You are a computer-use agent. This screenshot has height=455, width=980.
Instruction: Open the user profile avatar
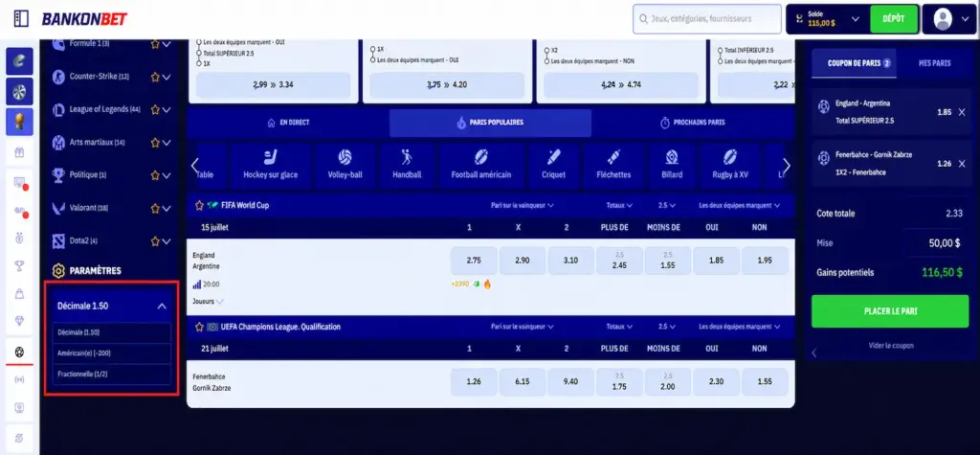click(943, 19)
